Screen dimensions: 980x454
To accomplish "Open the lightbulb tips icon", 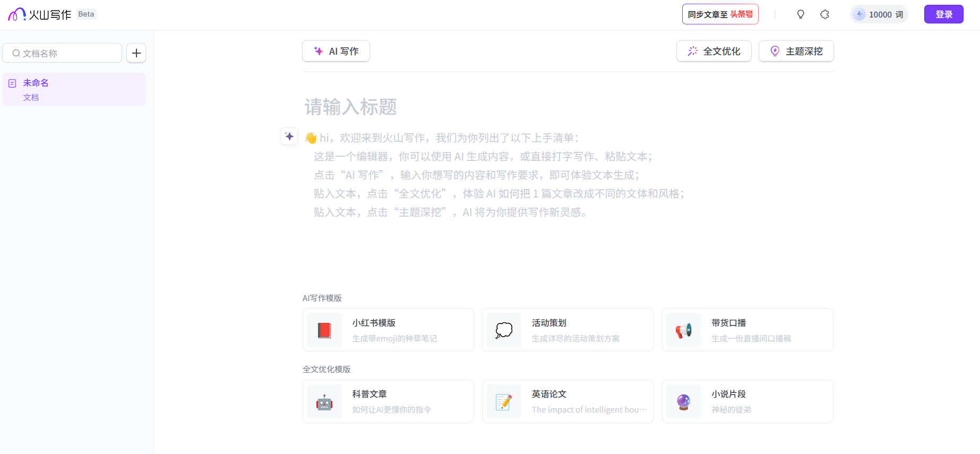I will [801, 14].
